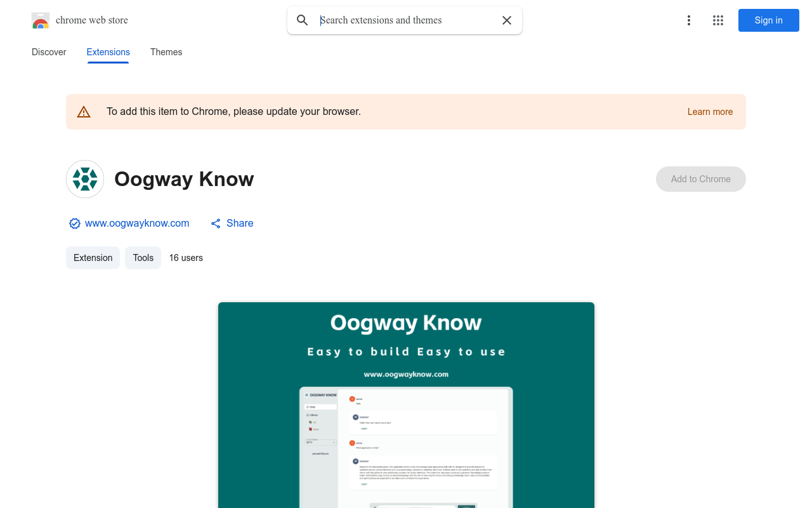Screen dimensions: 812x508
Task: Click the Oogway Know title heading
Action: point(184,179)
